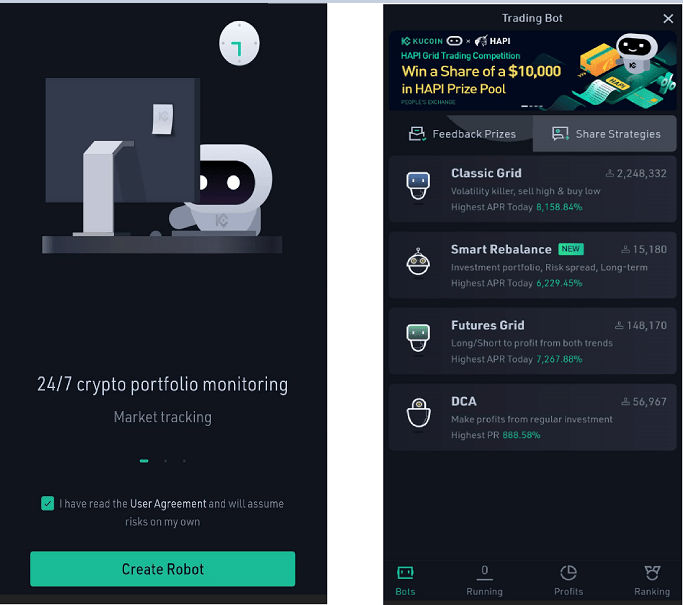Click the banner carousel indicator dots
Viewport: 683px width, 605px height.
point(532,106)
